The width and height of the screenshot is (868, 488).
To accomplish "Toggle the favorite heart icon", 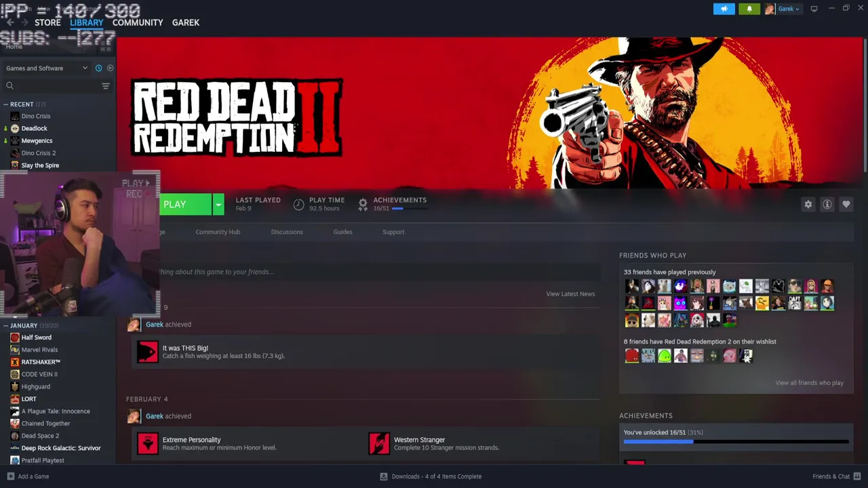I will point(846,204).
